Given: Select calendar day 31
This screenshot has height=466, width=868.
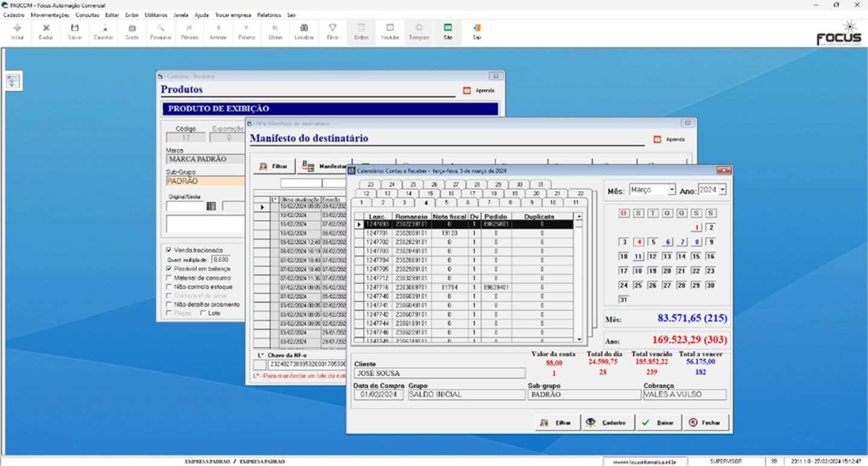Looking at the screenshot, I should [x=624, y=300].
